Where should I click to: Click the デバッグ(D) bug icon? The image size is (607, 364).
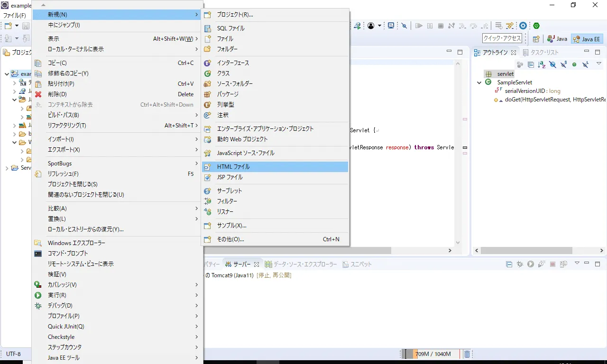pos(38,306)
